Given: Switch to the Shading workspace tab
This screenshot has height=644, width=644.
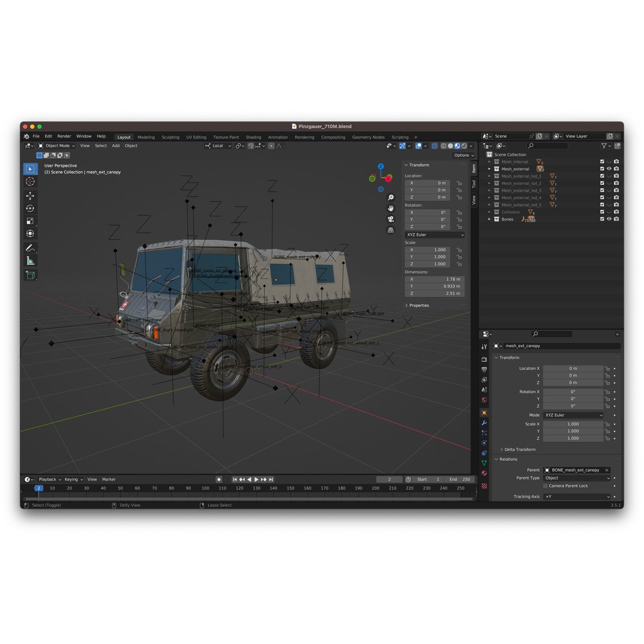Looking at the screenshot, I should click(253, 137).
